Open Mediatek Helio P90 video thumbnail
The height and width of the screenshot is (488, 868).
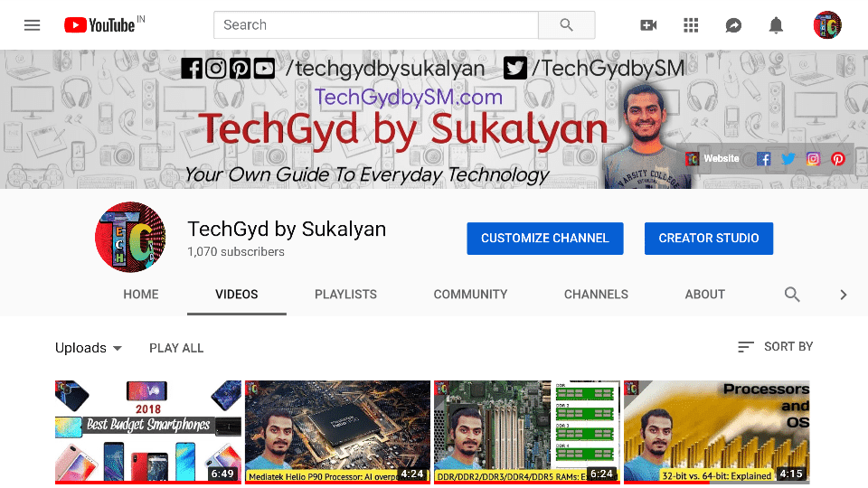(x=337, y=432)
